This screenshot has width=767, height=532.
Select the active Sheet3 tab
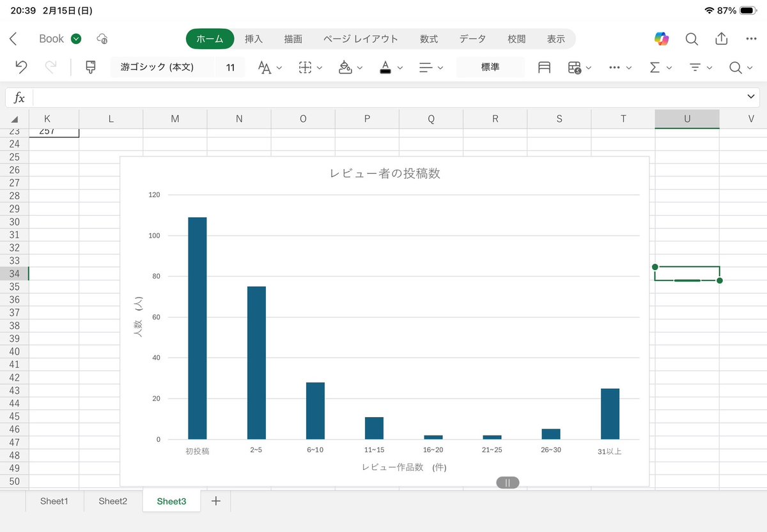point(172,501)
